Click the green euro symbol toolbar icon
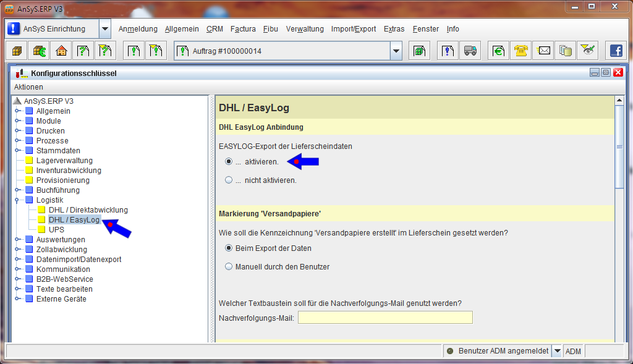Viewport: 633px width, 364px height. [498, 51]
